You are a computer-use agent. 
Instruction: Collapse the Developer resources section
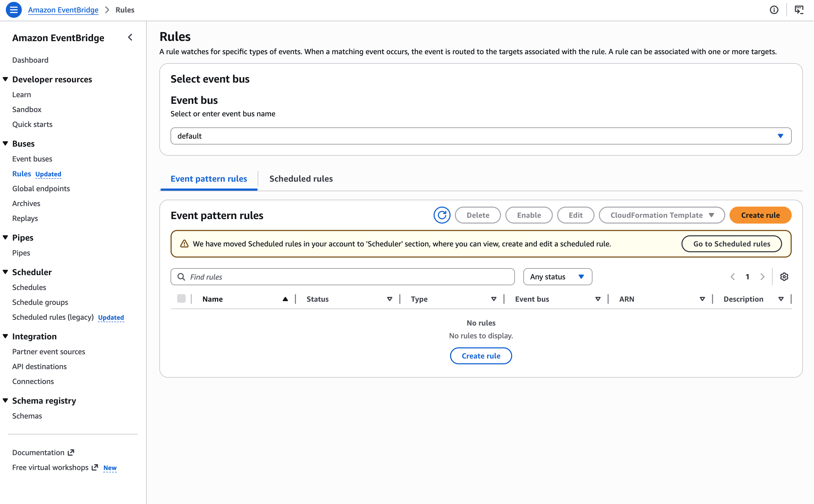click(x=5, y=79)
